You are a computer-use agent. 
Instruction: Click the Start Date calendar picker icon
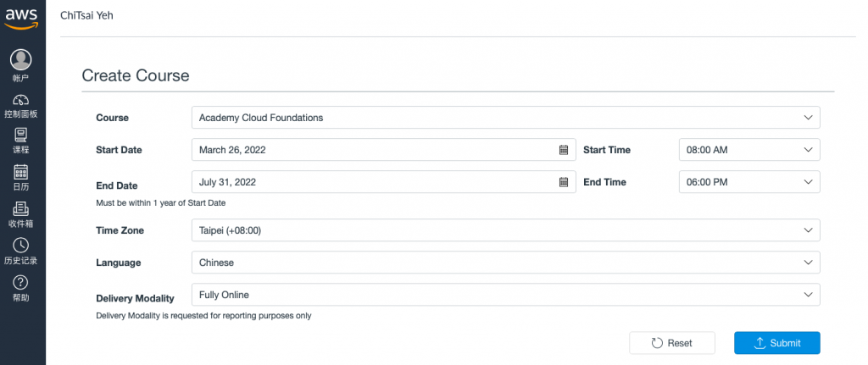coord(563,150)
